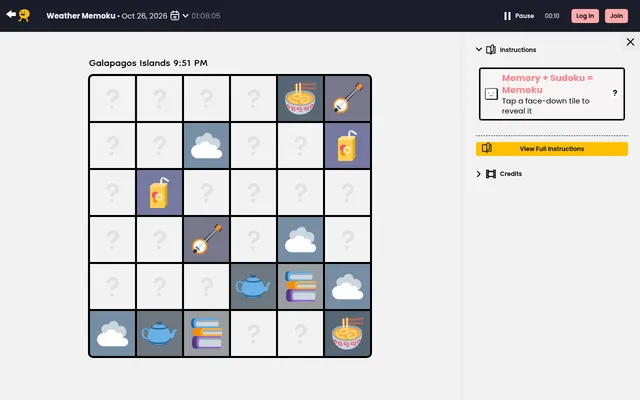This screenshot has height=400, width=640.
Task: Select the banjo tile in top row
Action: click(347, 98)
